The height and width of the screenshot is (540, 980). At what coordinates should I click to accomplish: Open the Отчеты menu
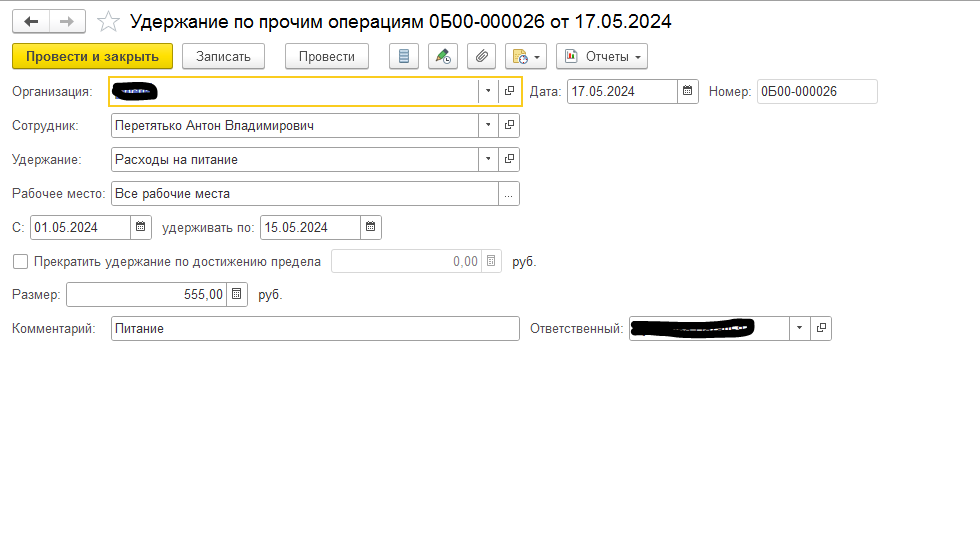click(x=601, y=57)
